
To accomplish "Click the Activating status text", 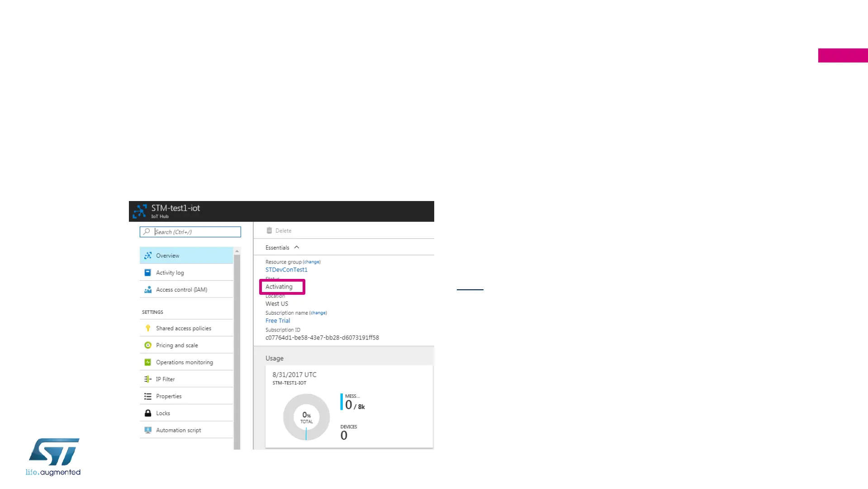I will pyautogui.click(x=279, y=287).
